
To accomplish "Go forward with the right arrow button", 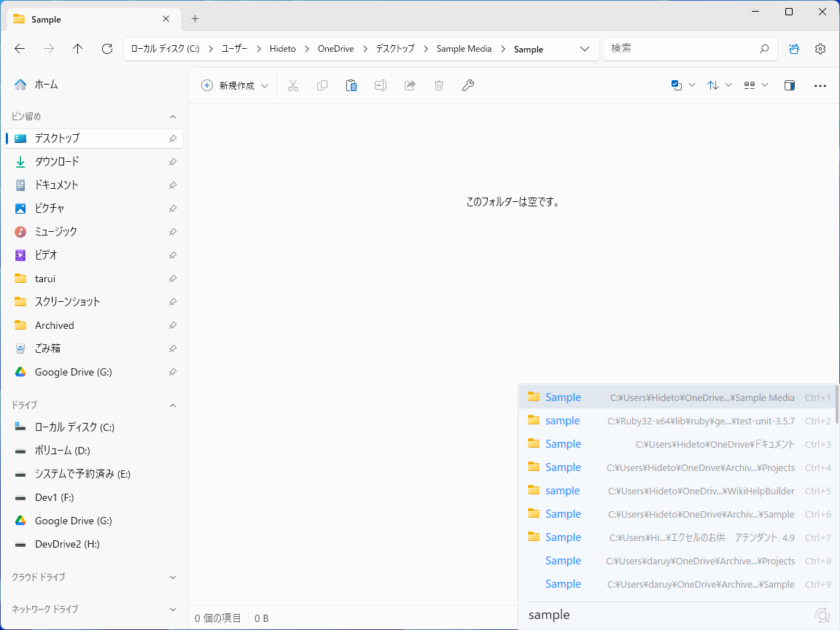I will pyautogui.click(x=49, y=49).
